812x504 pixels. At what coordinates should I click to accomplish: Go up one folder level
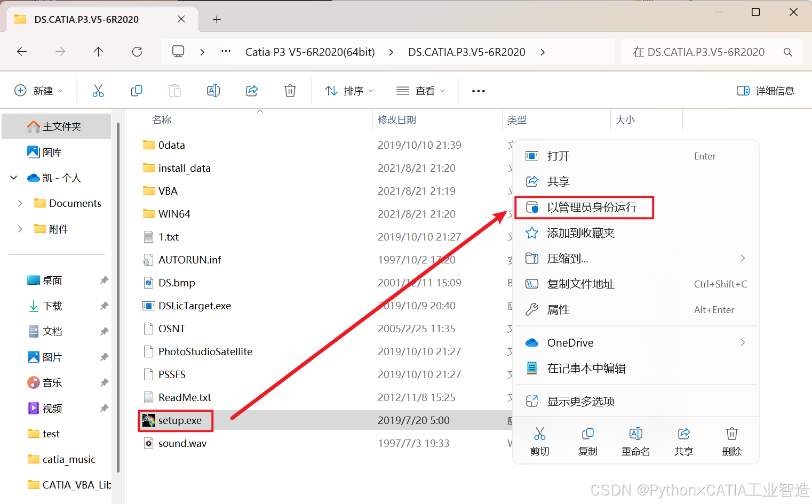[x=98, y=52]
